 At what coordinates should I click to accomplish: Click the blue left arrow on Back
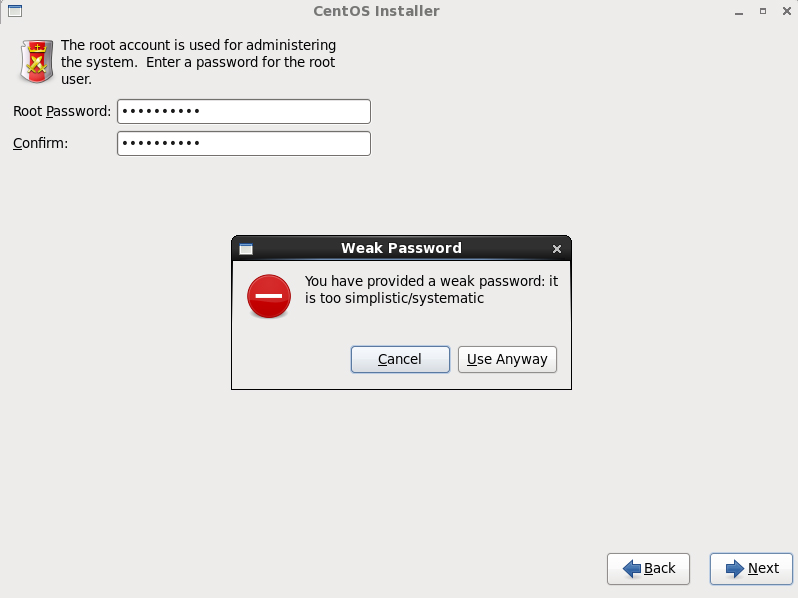(x=632, y=568)
